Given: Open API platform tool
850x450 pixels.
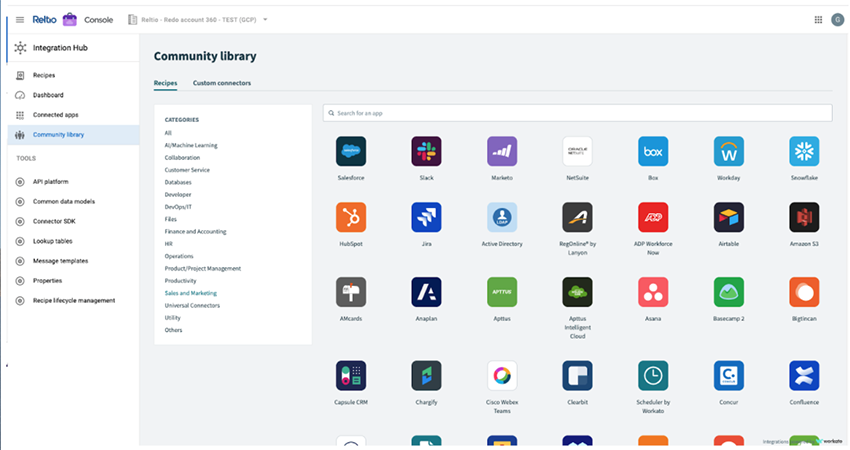Looking at the screenshot, I should pos(73,182).
